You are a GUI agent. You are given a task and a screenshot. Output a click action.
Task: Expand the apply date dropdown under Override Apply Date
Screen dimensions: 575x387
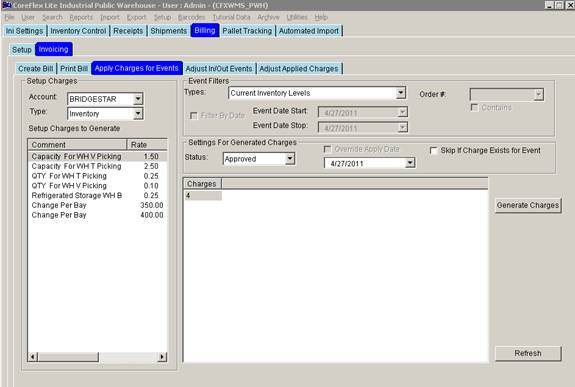click(410, 163)
